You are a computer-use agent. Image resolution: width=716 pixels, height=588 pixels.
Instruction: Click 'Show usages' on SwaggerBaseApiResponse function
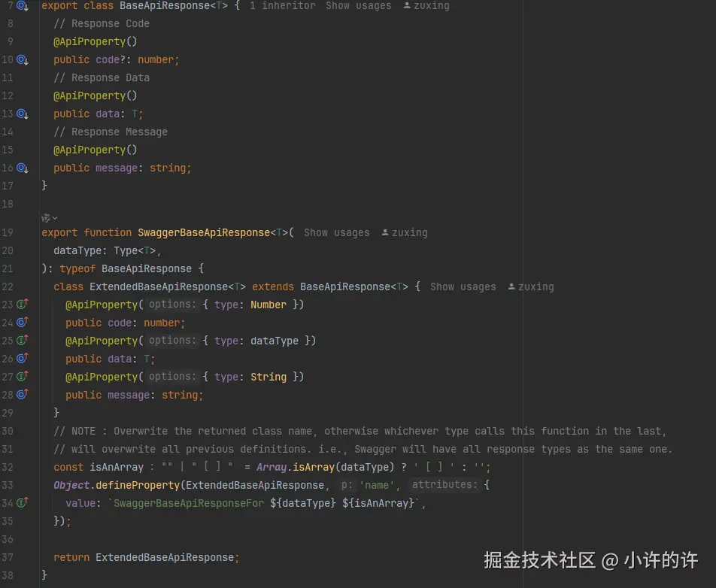[336, 232]
